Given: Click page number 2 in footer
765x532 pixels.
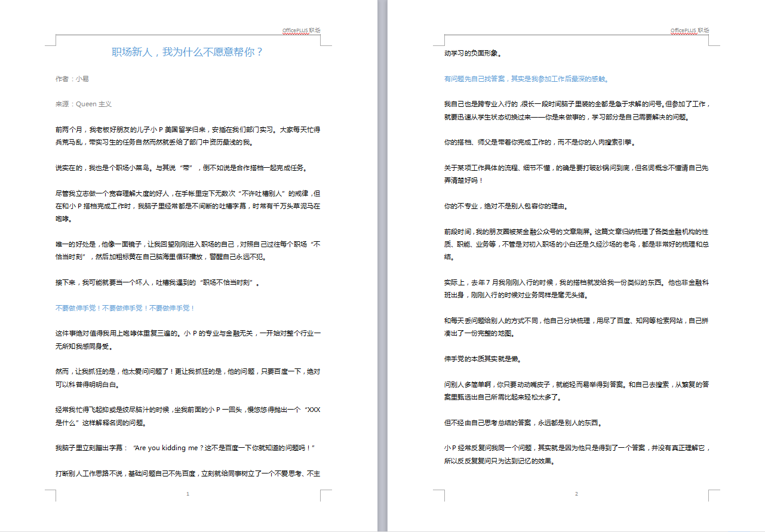Looking at the screenshot, I should click(576, 494).
